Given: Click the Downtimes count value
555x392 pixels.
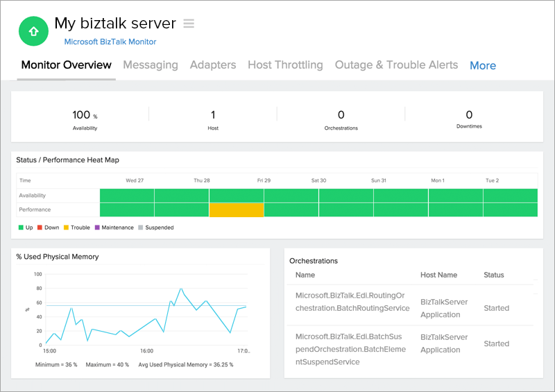Looking at the screenshot, I should coord(469,115).
